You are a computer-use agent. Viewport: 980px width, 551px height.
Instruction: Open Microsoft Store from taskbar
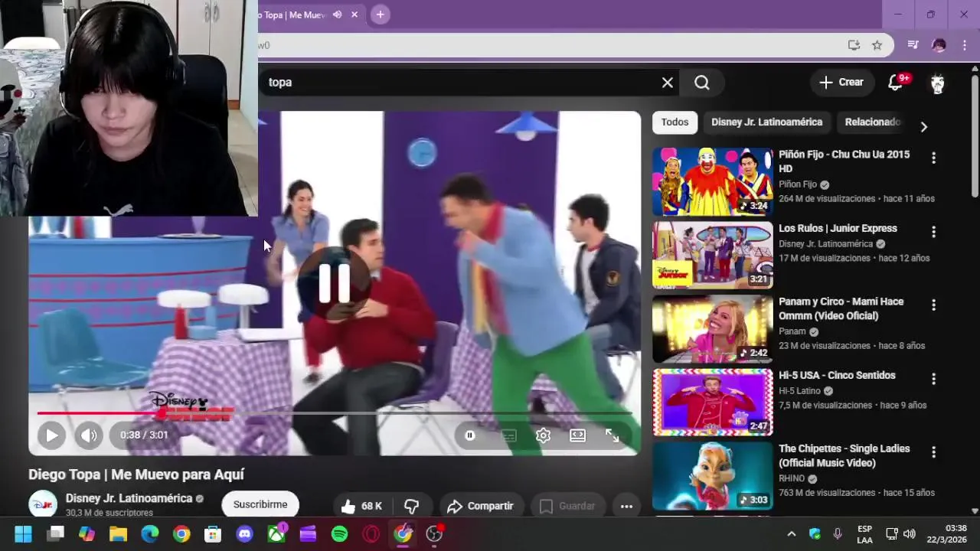click(213, 534)
